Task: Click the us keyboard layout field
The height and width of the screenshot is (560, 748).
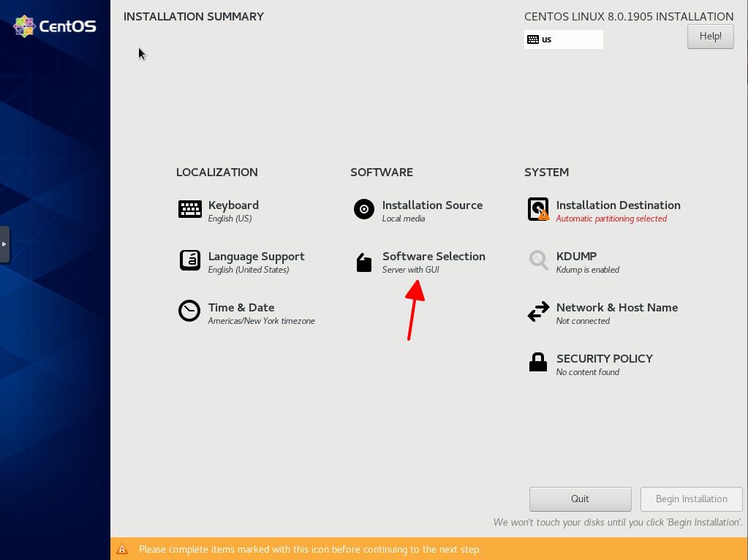Action: pos(564,39)
